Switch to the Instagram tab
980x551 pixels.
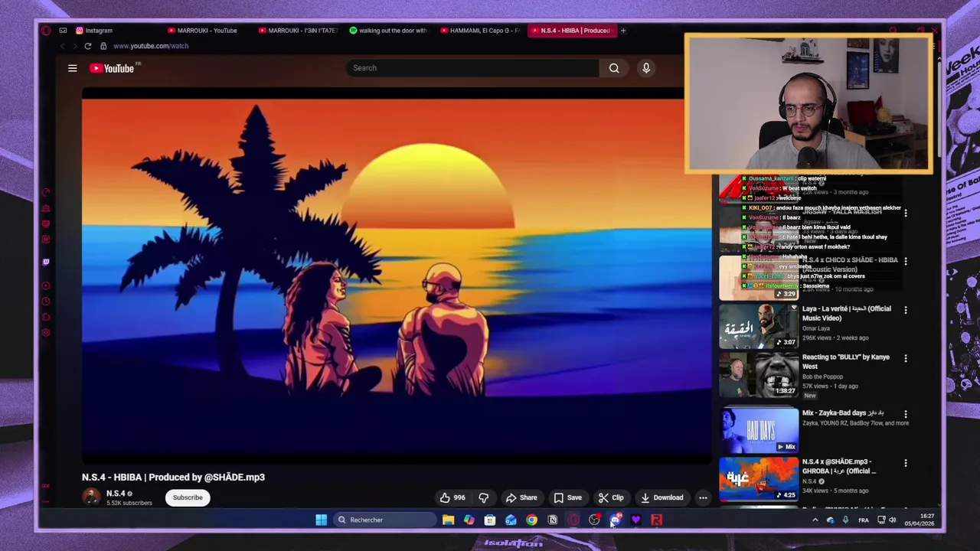[x=96, y=31]
